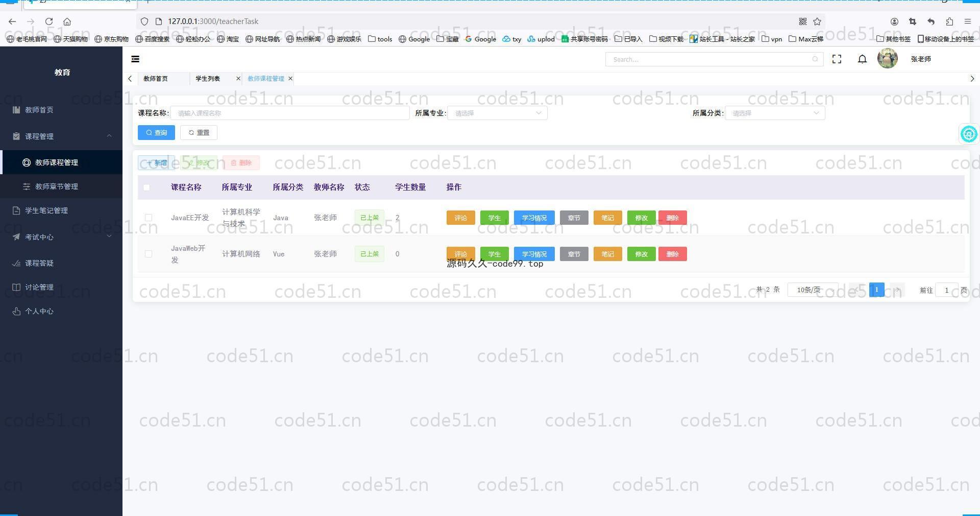980x516 pixels.
Task: Bookmark this page with the star icon
Action: pos(817,21)
